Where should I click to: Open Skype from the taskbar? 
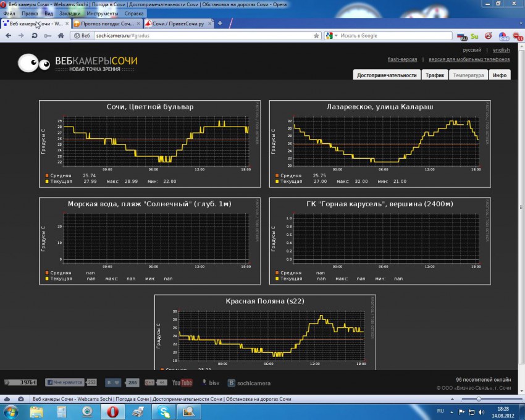164,412
